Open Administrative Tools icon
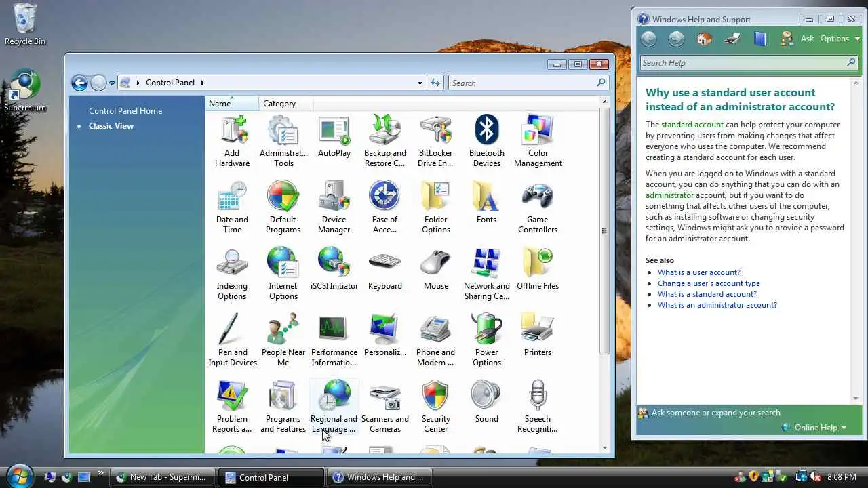Screen dimensions: 868x488 [x=283, y=141]
